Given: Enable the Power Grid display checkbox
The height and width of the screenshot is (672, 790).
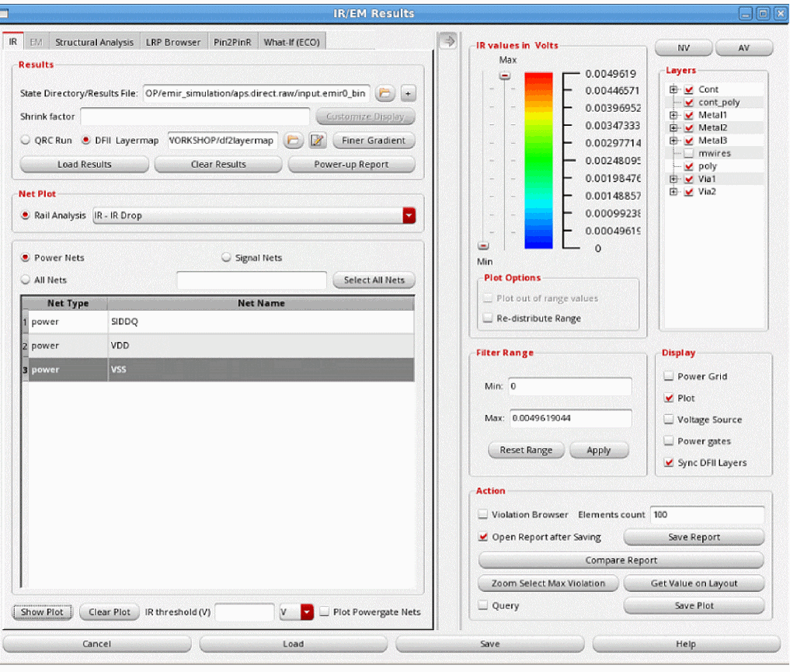Looking at the screenshot, I should click(668, 377).
